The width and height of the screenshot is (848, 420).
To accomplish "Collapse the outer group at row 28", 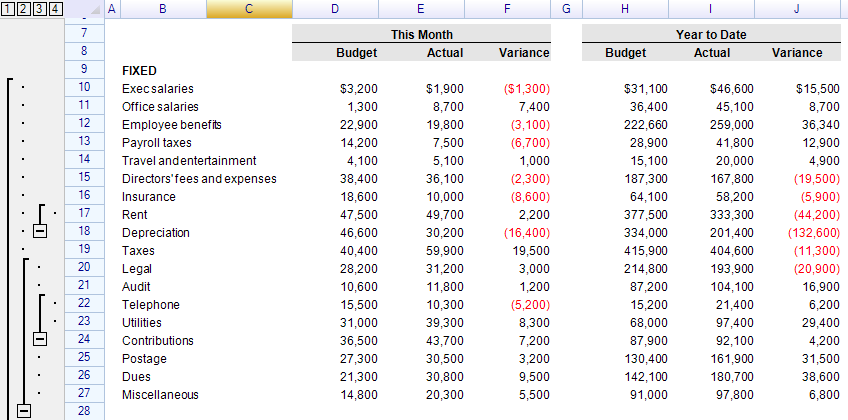I will coord(24,411).
